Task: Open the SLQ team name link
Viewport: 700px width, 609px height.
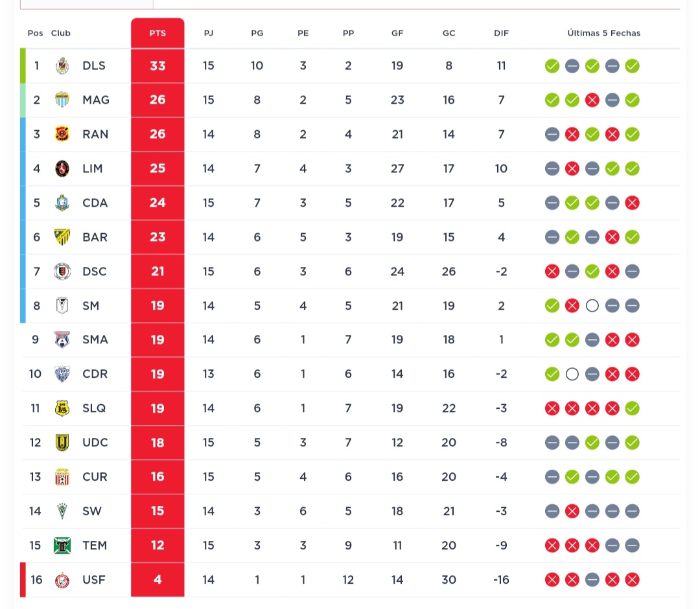Action: coord(94,408)
